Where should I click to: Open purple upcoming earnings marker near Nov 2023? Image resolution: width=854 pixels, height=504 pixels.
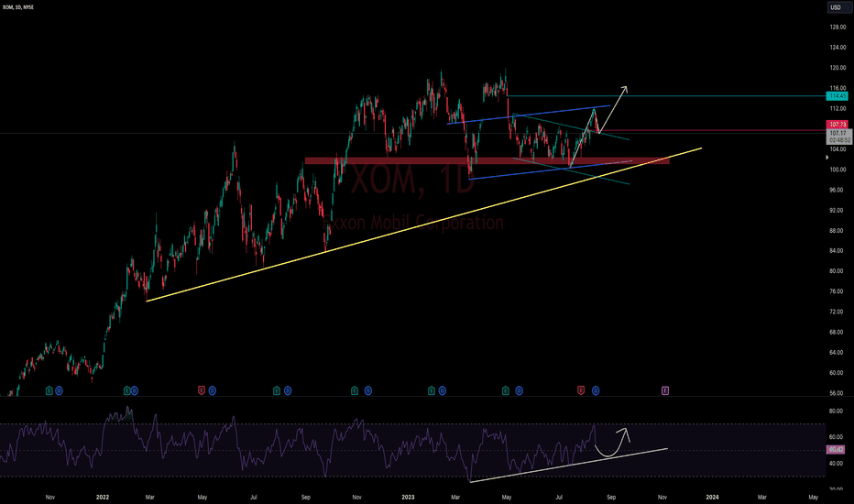[x=665, y=390]
